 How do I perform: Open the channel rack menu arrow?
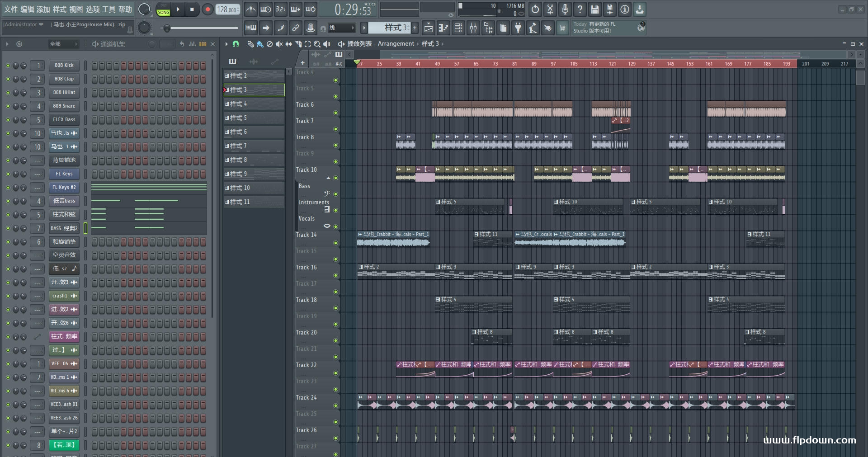coord(7,44)
